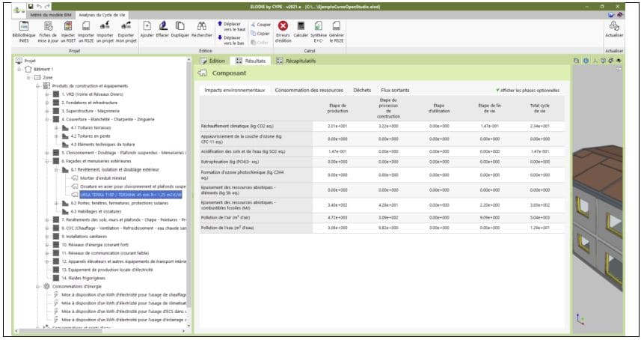This screenshot has height=340, width=644.
Task: Click Importer un RS2E
Action: [86, 31]
